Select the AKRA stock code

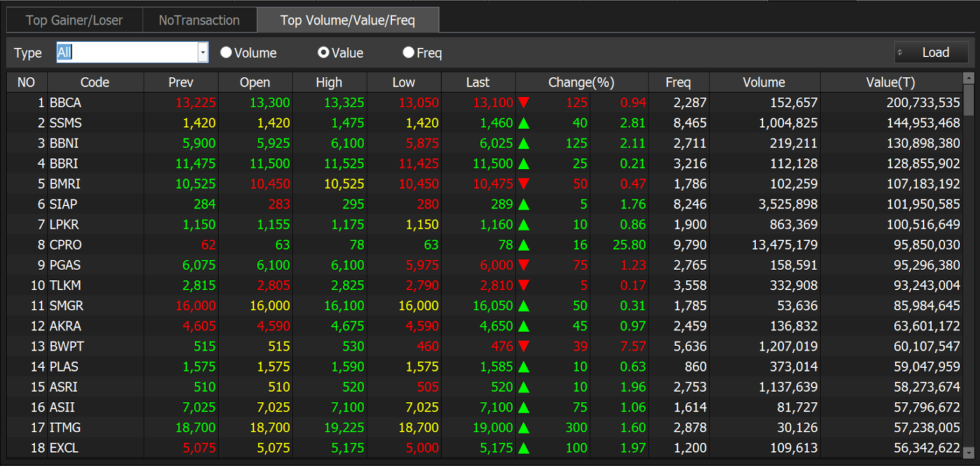coord(65,326)
